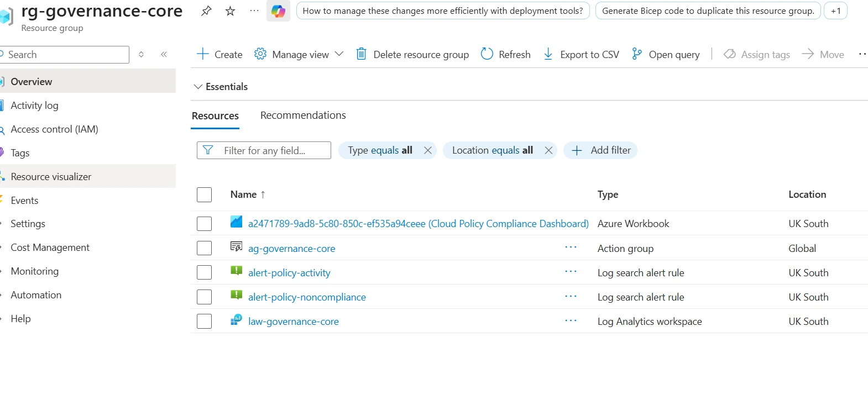Remove the Location equals all filter

click(548, 150)
